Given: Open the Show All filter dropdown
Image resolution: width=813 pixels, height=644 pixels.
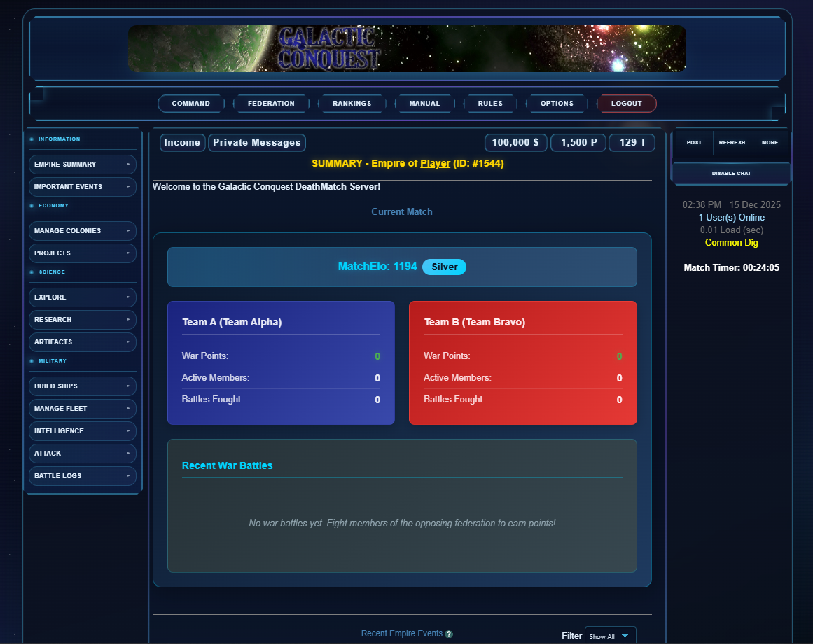Looking at the screenshot, I should (610, 636).
